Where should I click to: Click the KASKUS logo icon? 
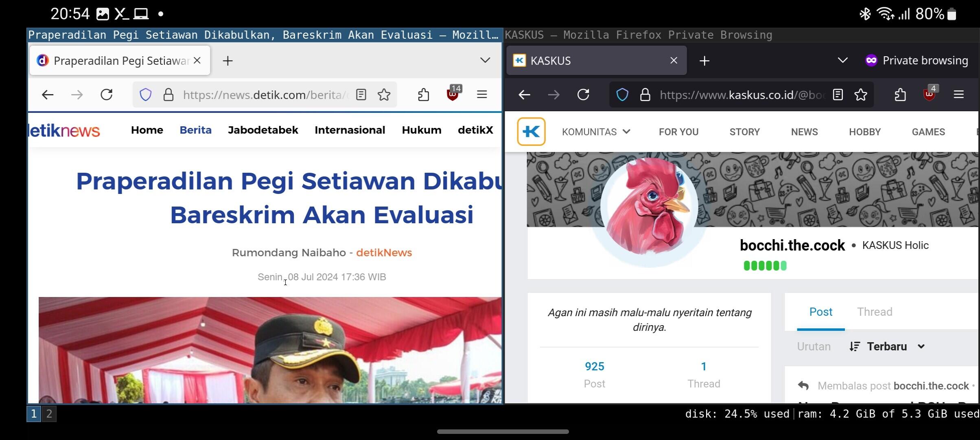[531, 132]
